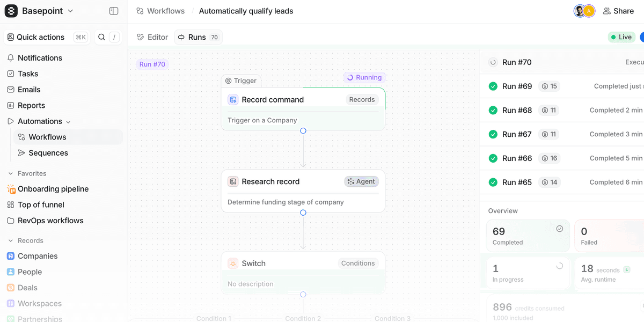
Task: Collapse the Automations section
Action: coord(68,122)
